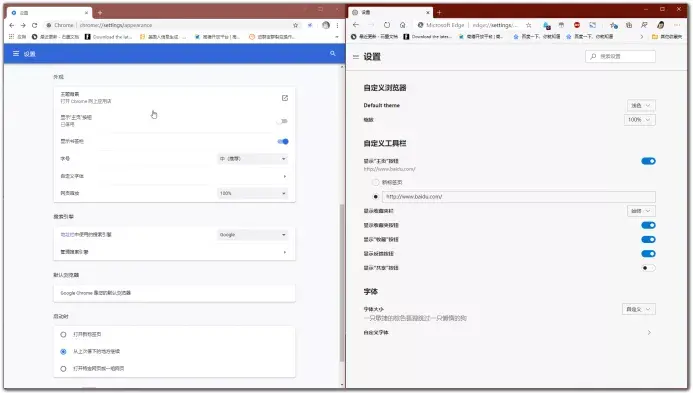Open Edge's font size dropdown

[x=638, y=309]
